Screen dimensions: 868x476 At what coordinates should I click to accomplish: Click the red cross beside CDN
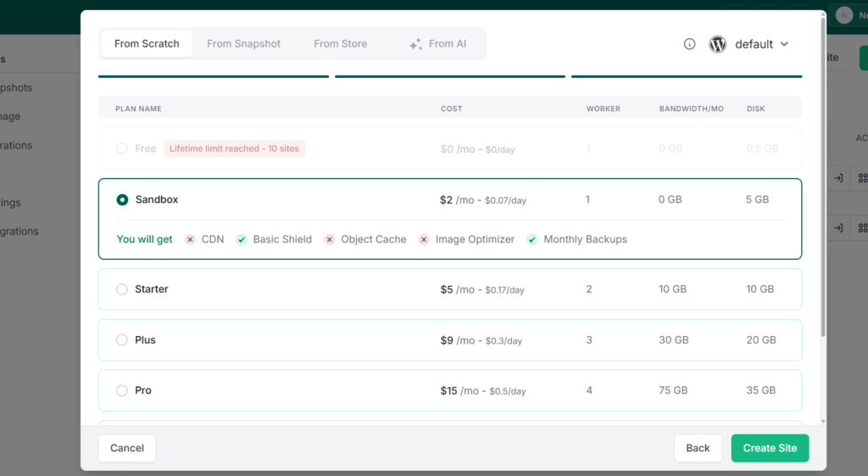(x=190, y=239)
